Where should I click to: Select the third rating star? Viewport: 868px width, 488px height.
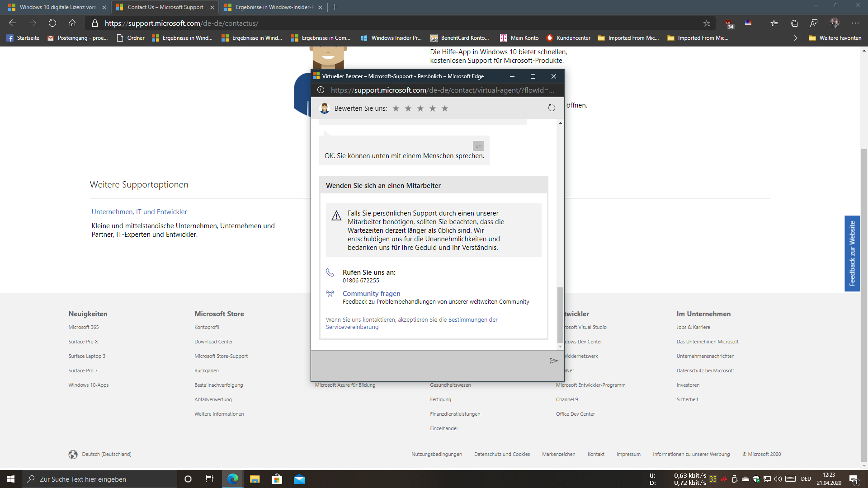pos(420,108)
